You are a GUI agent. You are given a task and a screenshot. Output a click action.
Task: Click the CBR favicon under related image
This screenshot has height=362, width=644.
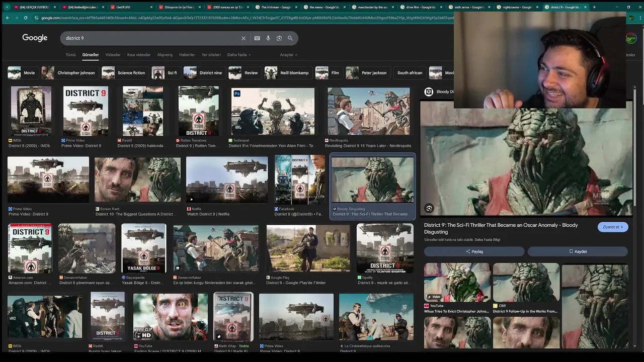pos(495,306)
